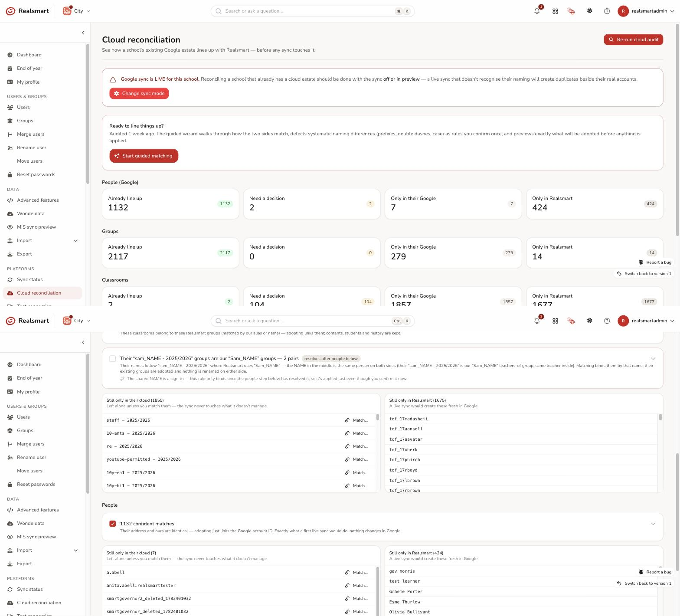The height and width of the screenshot is (616, 680).
Task: Untick the 1132 confident matches checkbox
Action: click(x=113, y=524)
